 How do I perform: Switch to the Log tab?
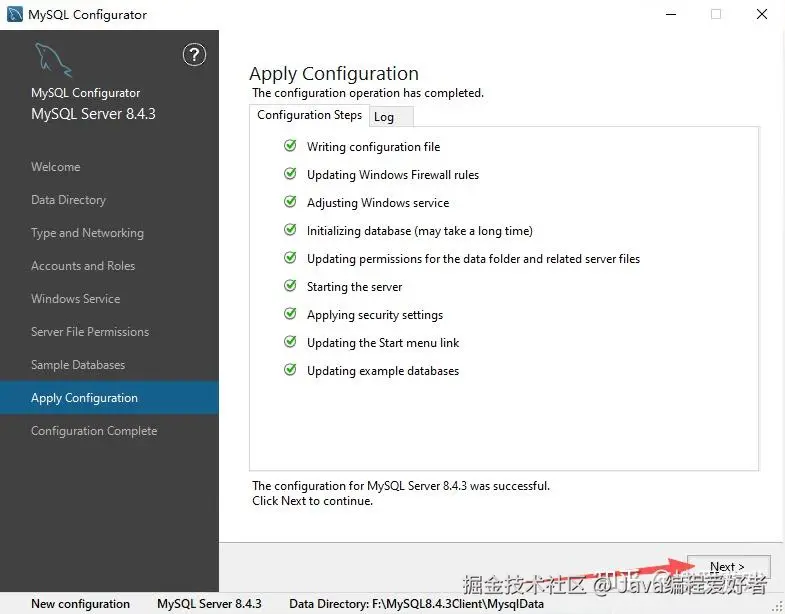tap(391, 117)
